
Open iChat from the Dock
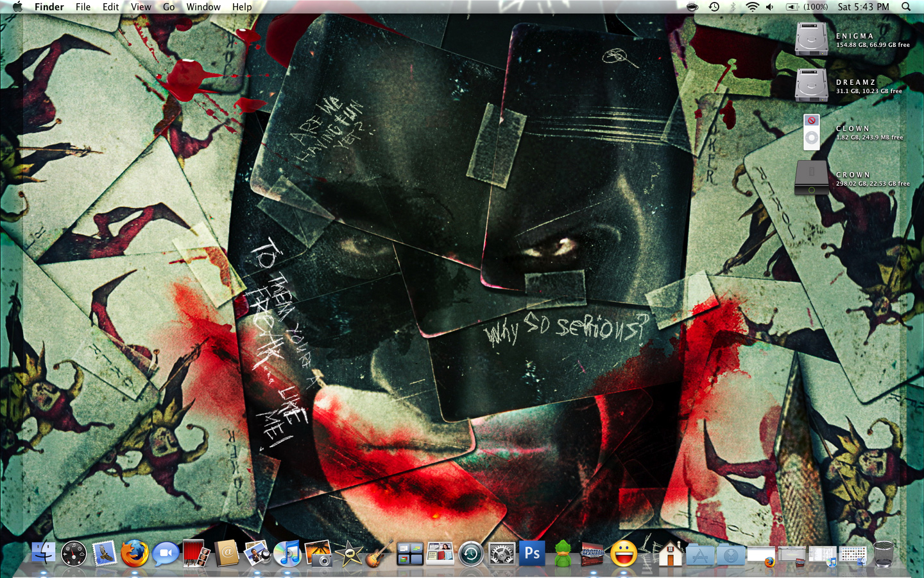point(166,554)
